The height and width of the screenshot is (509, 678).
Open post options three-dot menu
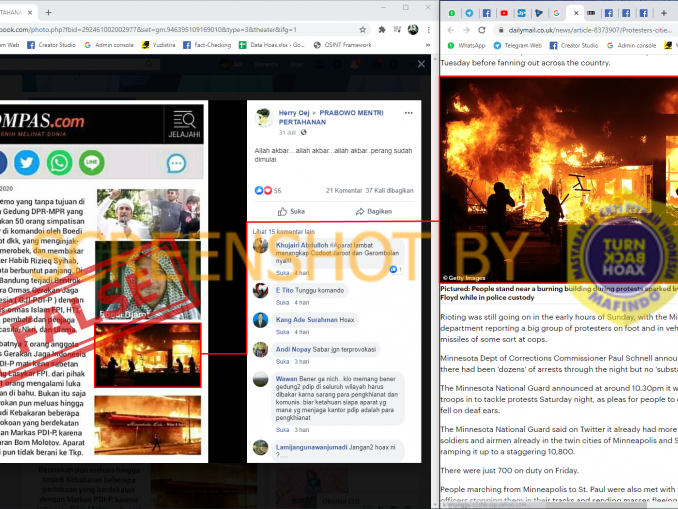pos(409,113)
